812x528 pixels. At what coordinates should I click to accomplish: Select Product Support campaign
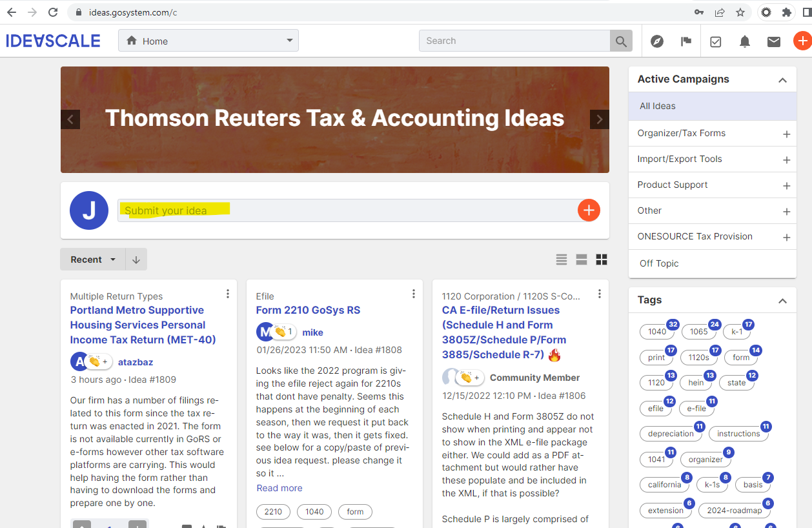tap(673, 185)
